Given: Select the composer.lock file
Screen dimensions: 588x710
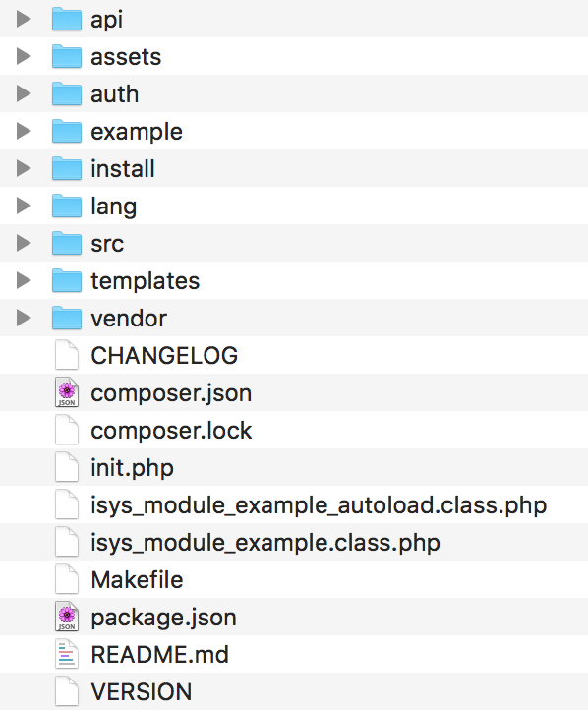Looking at the screenshot, I should click(294, 430).
